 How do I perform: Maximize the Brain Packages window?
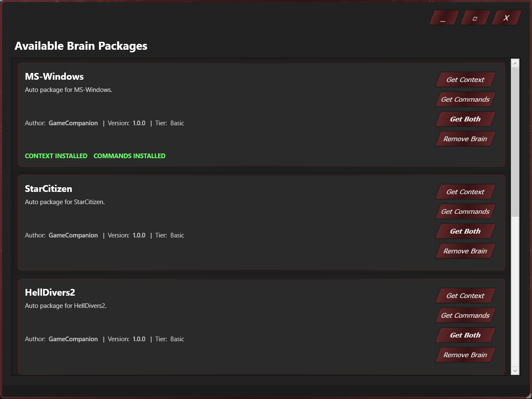pos(475,18)
